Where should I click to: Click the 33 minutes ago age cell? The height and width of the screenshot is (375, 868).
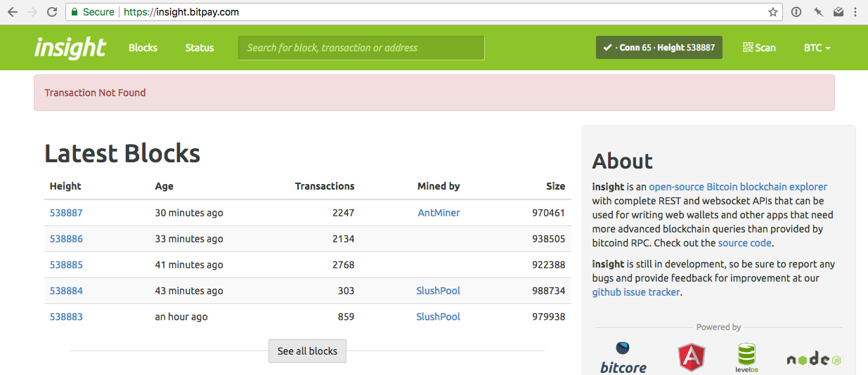pyautogui.click(x=189, y=239)
